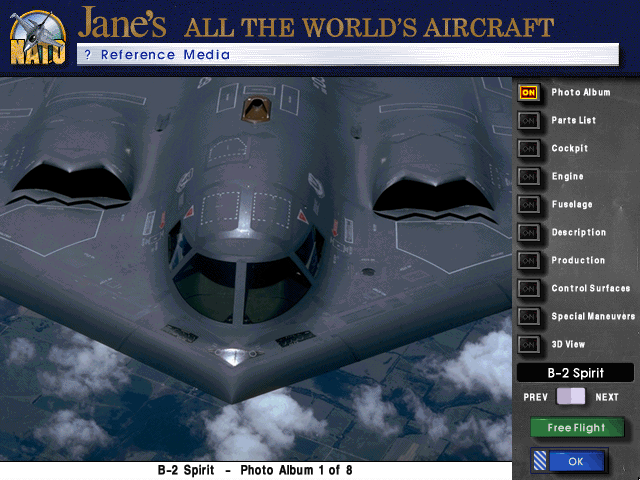
Task: Turn on the Fuselage section button
Action: click(529, 205)
